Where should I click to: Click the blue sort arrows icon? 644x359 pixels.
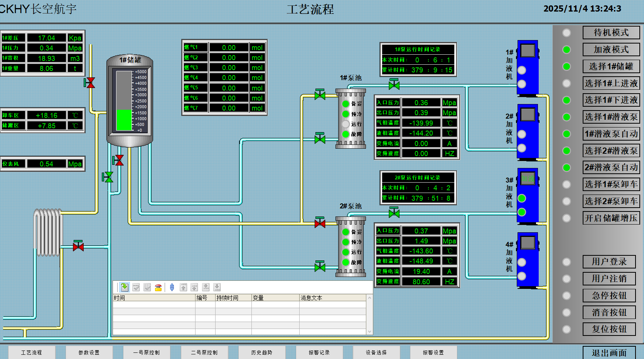[172, 287]
